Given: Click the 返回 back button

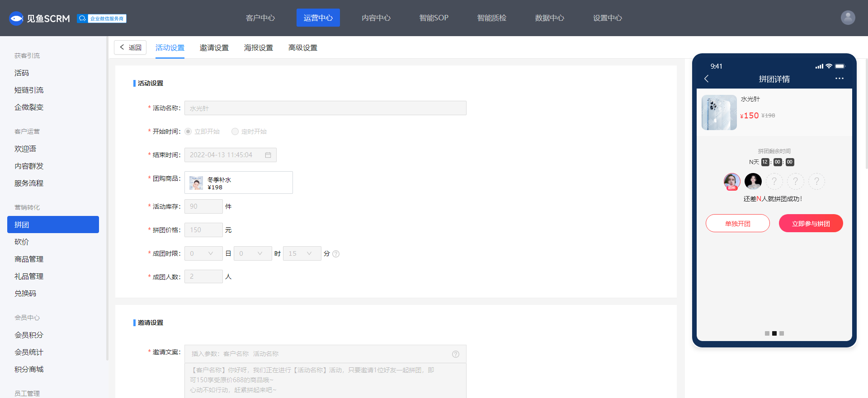Looking at the screenshot, I should coord(130,47).
